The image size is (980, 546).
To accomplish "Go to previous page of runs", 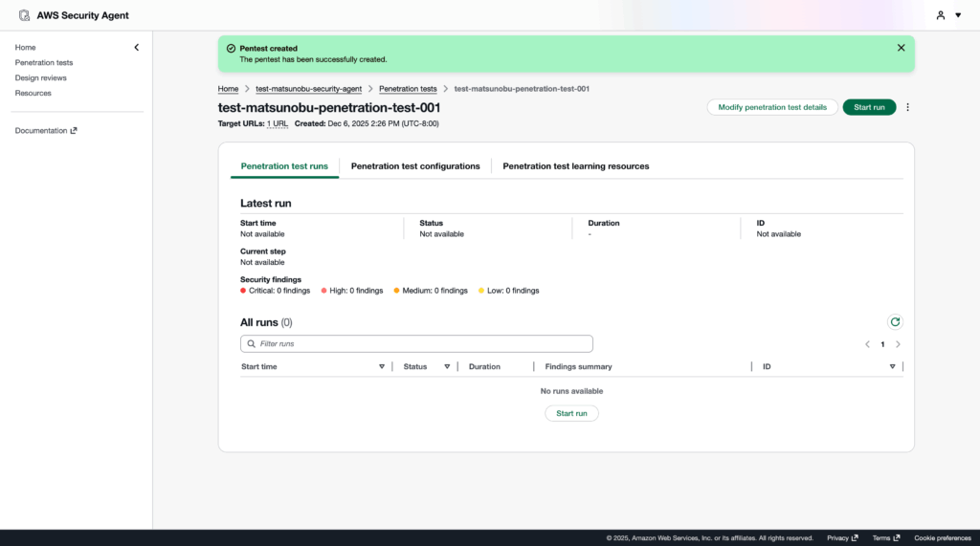I will (x=867, y=344).
